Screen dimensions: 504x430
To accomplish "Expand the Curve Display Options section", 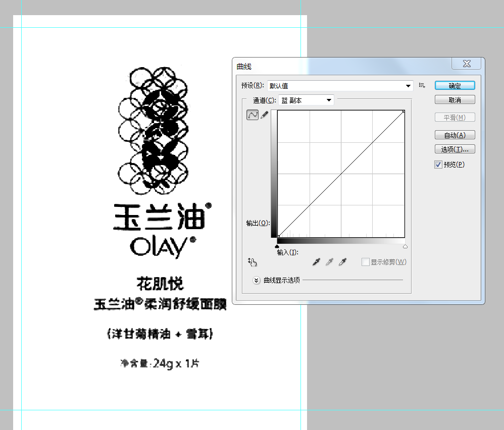I will coord(256,280).
